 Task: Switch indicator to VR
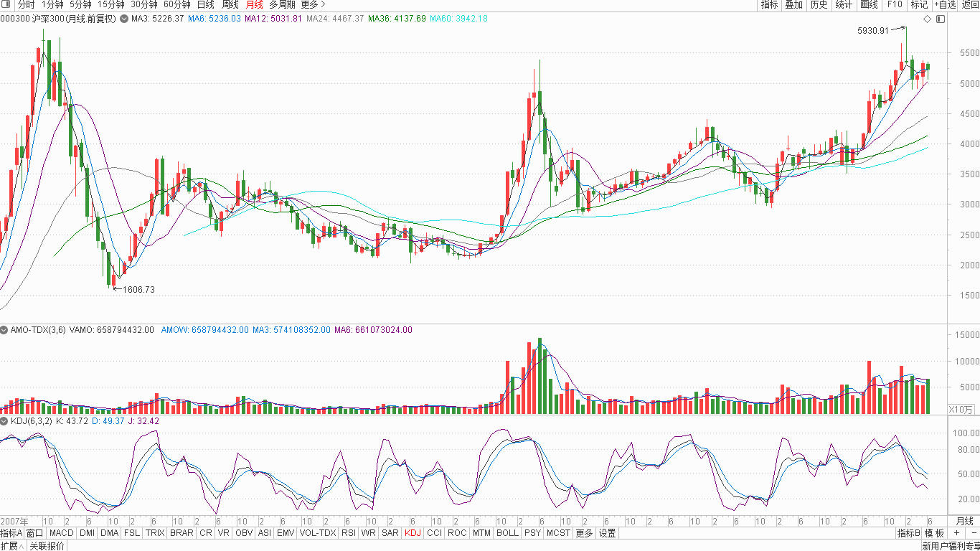point(224,533)
